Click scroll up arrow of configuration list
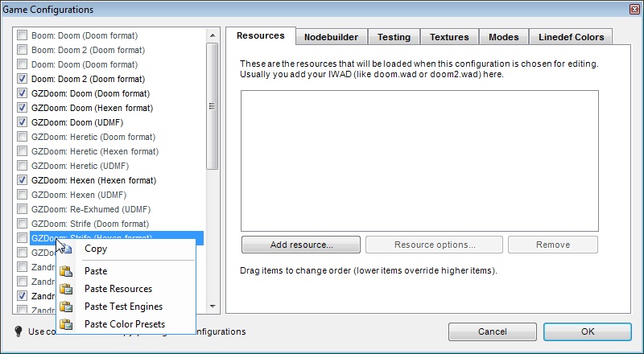 [213, 35]
